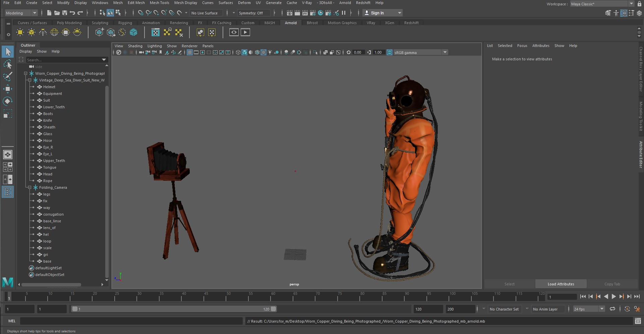This screenshot has height=334, width=644.
Task: Click the Redo arrow icon
Action: pos(80,13)
